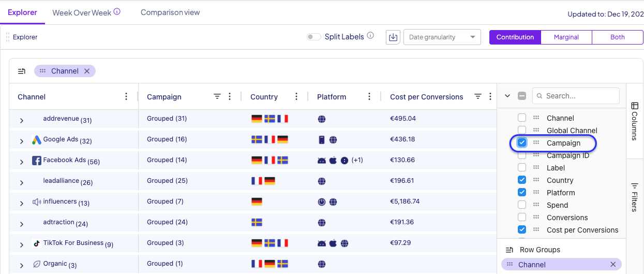The width and height of the screenshot is (644, 274).
Task: Remove the Channel chip above the table
Action: click(87, 71)
